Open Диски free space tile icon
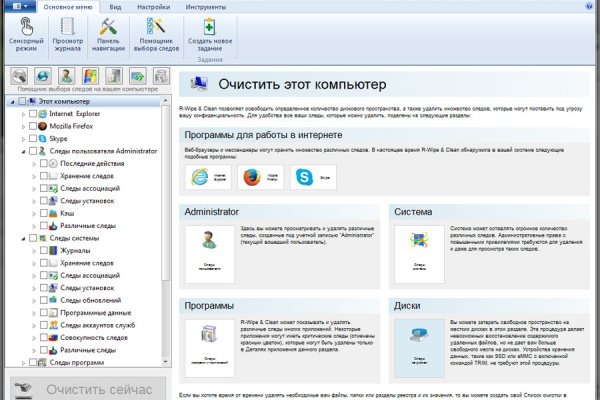The width and height of the screenshot is (600, 400). (419, 348)
